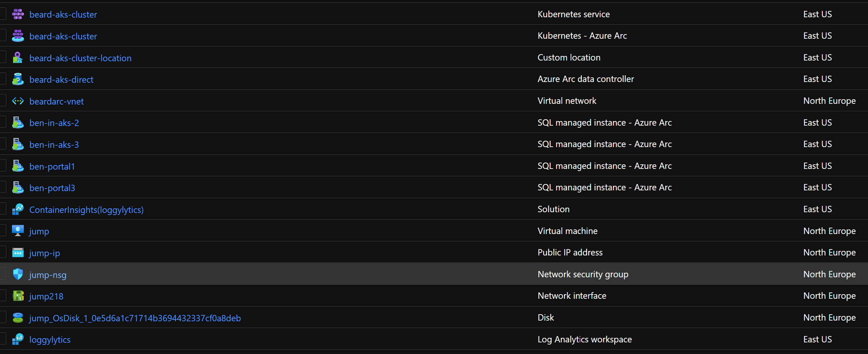The width and height of the screenshot is (868, 354).
Task: Click 'SQL managed instance - Azure Arc' in ben-in-aks-2 row
Action: (605, 123)
